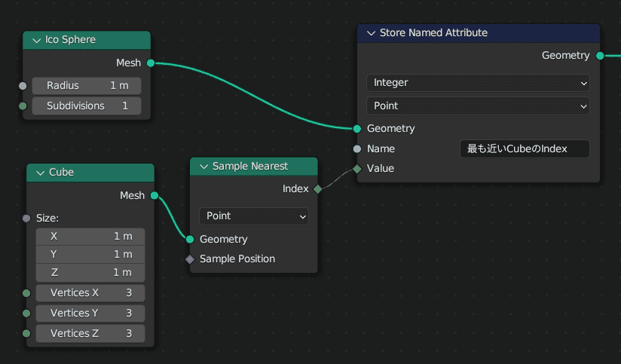Click Cube Mesh output socket

click(x=154, y=196)
